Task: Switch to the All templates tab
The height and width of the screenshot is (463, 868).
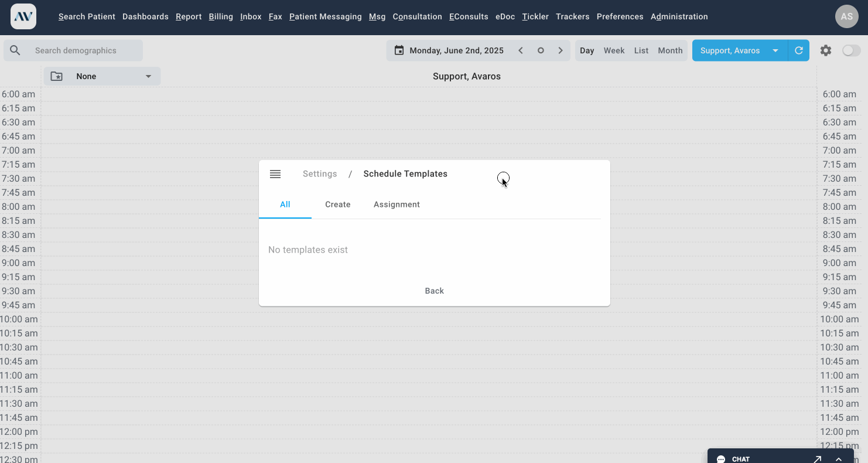Action: pos(285,205)
